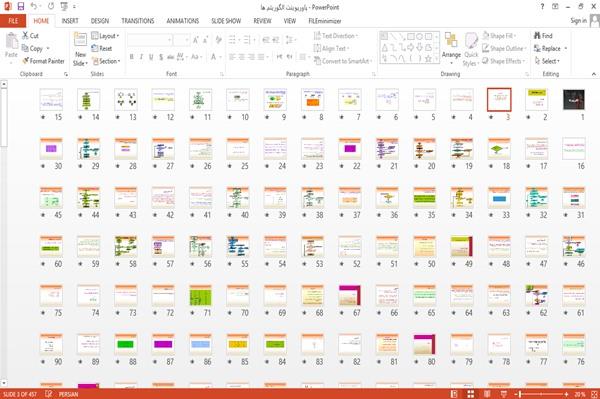
Task: Click the Find binoculars command
Action: [543, 36]
